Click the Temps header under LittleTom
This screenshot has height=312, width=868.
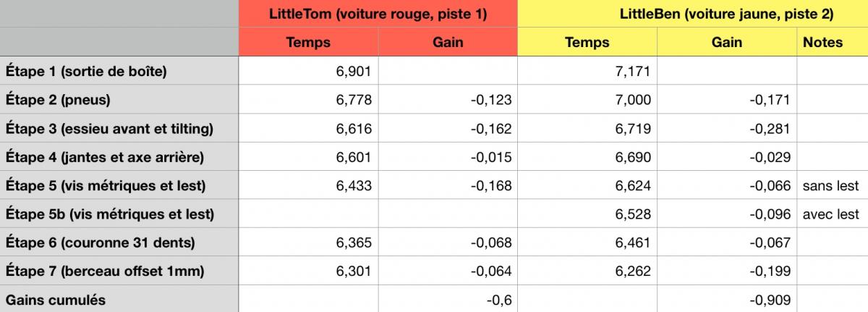pos(308,42)
